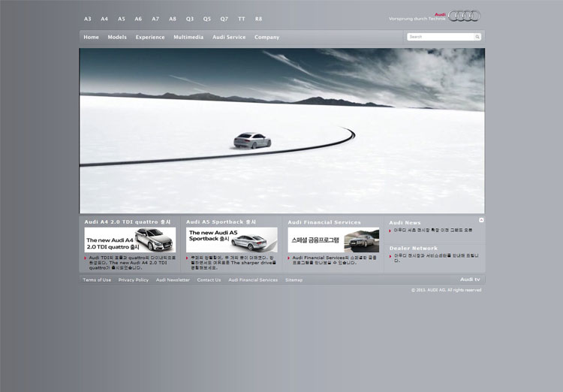Click red arrow beside Audi Financial Services text
The width and height of the screenshot is (563, 392).
tap(289, 258)
